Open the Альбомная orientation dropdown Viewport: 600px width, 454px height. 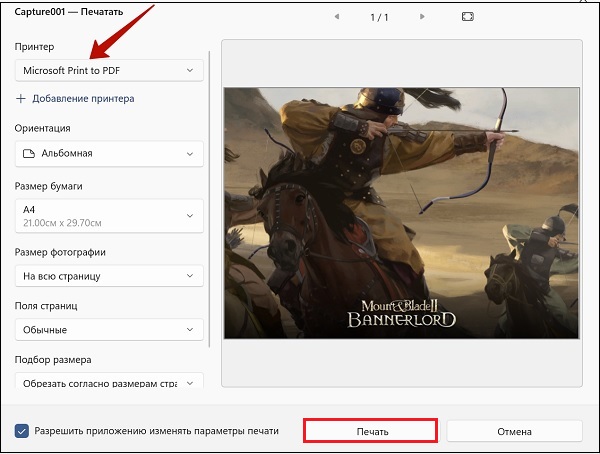tap(109, 154)
